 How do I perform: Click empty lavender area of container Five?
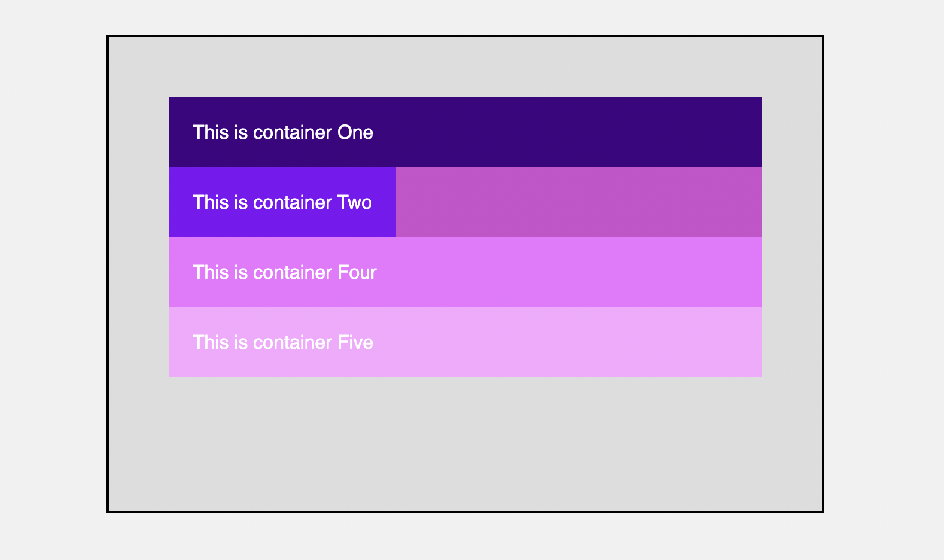pos(568,342)
